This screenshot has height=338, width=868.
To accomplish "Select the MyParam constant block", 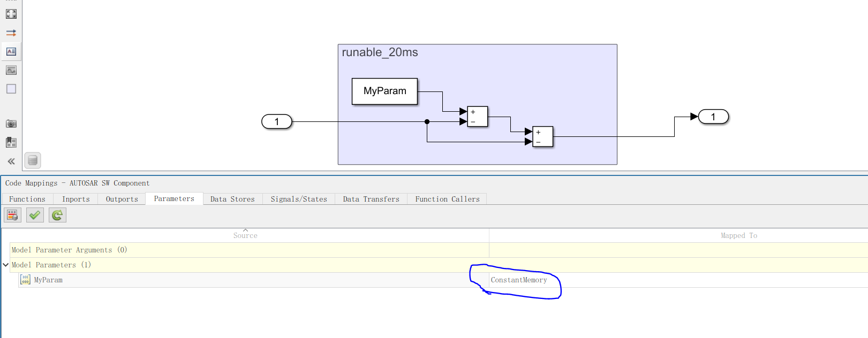I will click(384, 91).
